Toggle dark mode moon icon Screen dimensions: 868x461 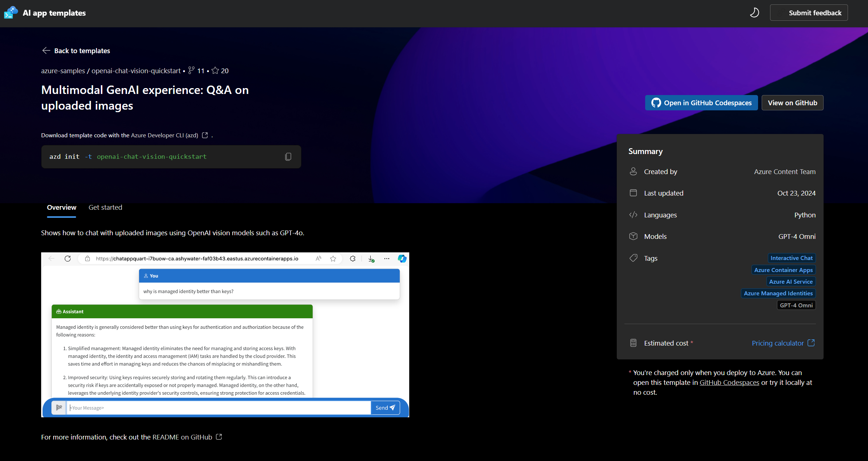pos(754,13)
